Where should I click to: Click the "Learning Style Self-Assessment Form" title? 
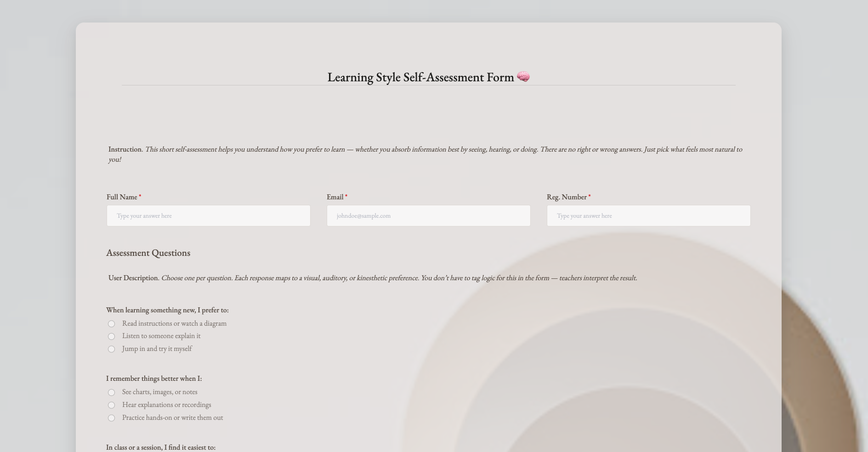420,77
